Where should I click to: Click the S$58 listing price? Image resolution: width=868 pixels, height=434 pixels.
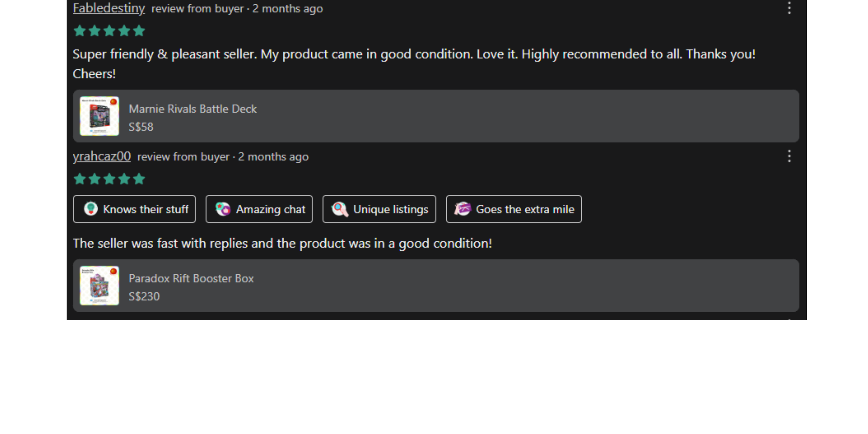coord(141,127)
